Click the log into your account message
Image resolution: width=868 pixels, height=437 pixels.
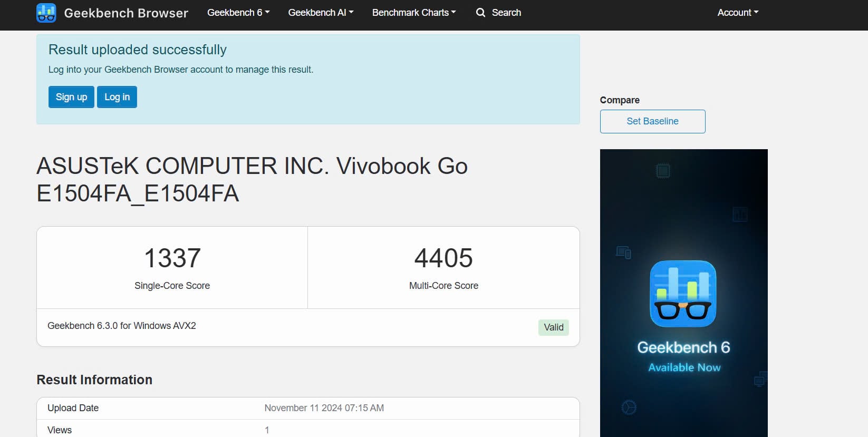coord(181,70)
